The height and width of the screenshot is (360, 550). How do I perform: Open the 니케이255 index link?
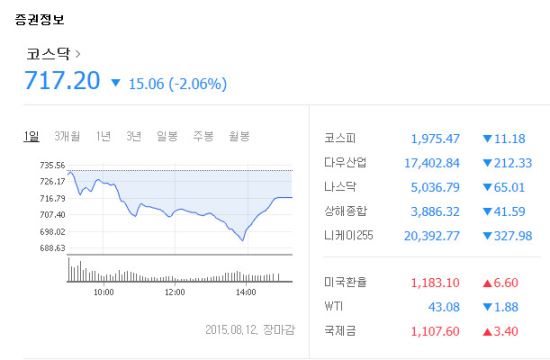click(x=349, y=235)
